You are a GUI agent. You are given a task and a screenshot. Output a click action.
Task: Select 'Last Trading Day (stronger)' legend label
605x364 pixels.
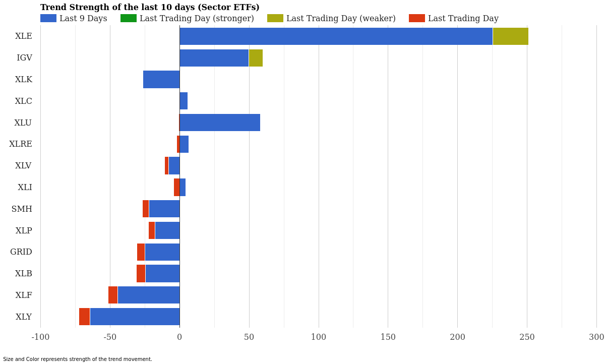click(197, 19)
